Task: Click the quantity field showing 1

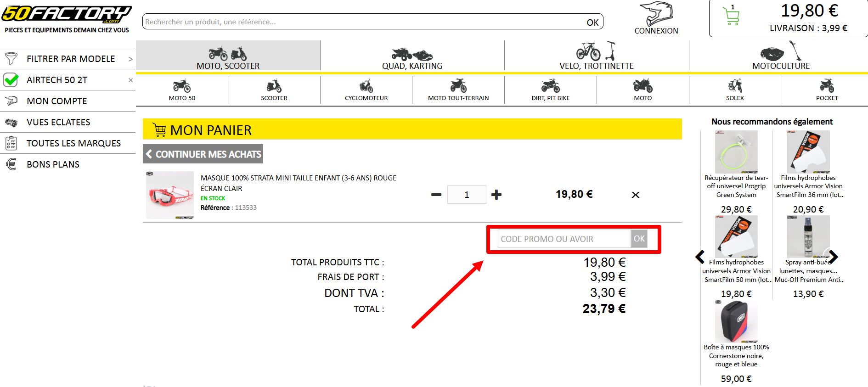Action: [x=467, y=195]
